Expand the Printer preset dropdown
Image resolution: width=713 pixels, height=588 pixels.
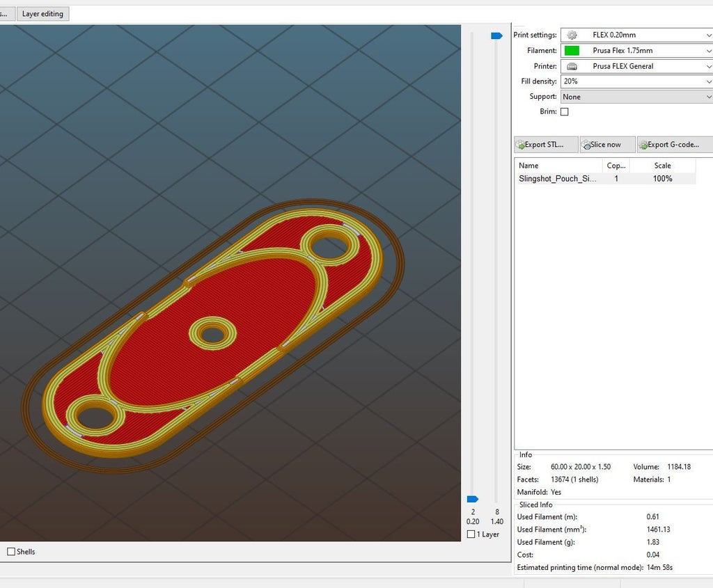pyautogui.click(x=708, y=67)
